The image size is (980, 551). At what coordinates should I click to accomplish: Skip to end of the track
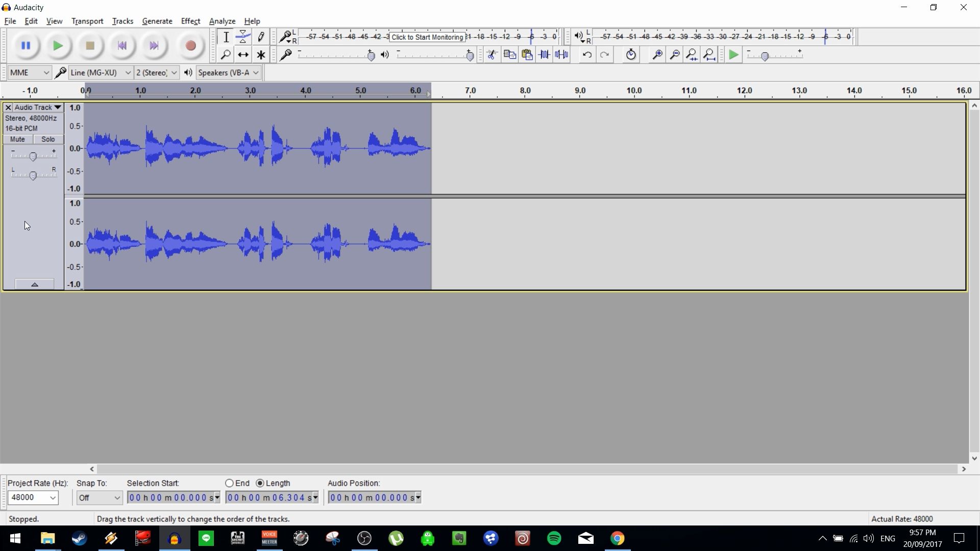coord(154,46)
